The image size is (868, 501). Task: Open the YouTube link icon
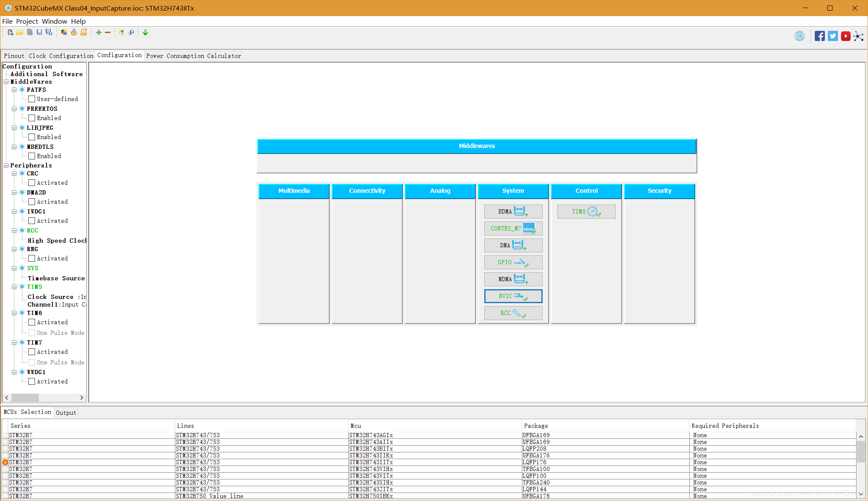pos(846,36)
